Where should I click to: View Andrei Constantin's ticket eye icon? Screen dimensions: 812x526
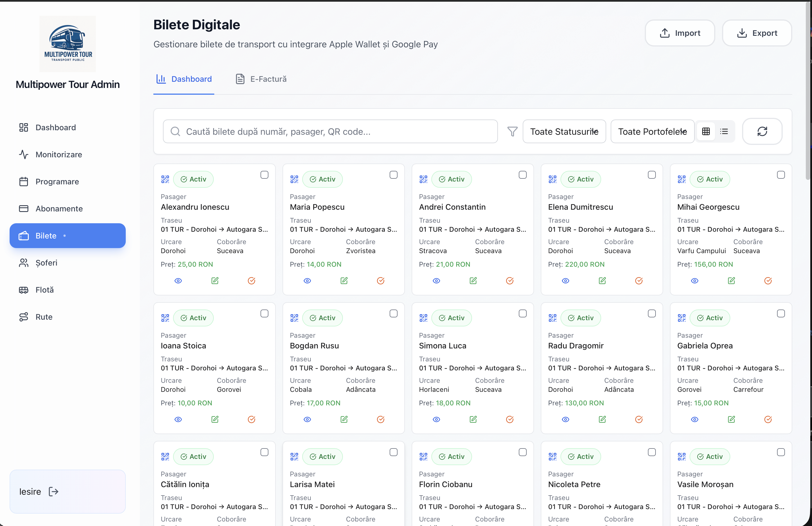pos(436,281)
